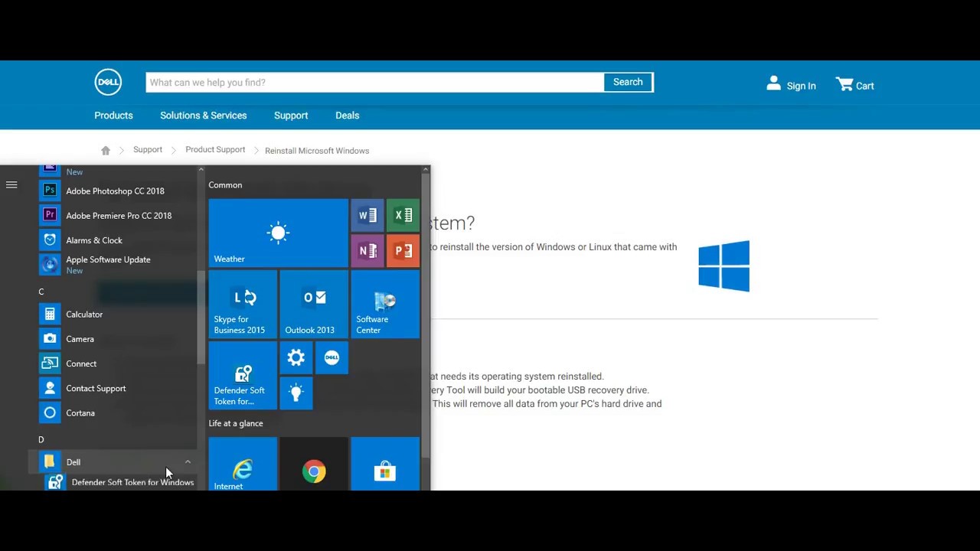Click the Support breadcrumb link
This screenshot has width=980, height=551.
click(148, 150)
